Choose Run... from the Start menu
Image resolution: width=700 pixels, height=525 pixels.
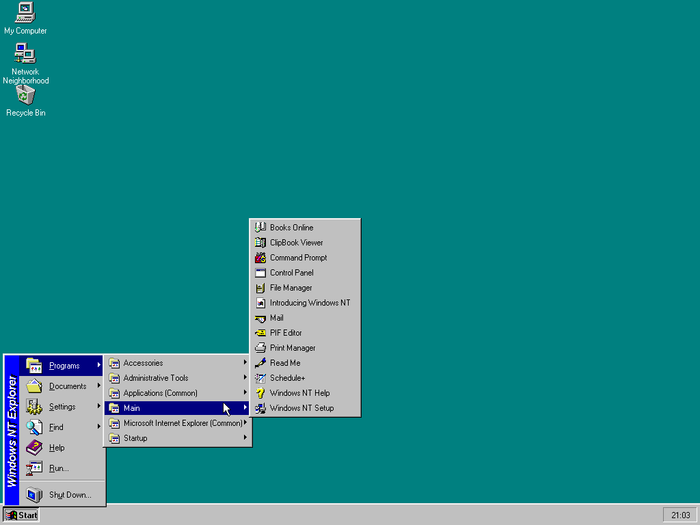click(x=58, y=468)
